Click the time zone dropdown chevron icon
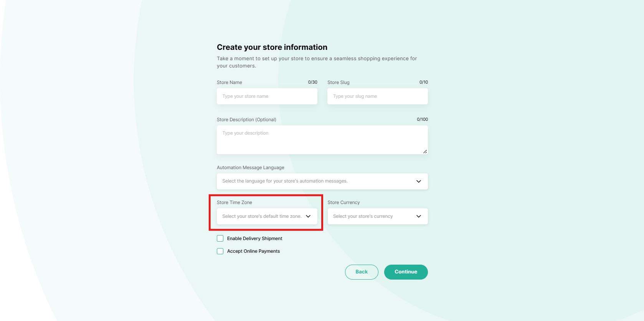644x321 pixels. tap(308, 216)
